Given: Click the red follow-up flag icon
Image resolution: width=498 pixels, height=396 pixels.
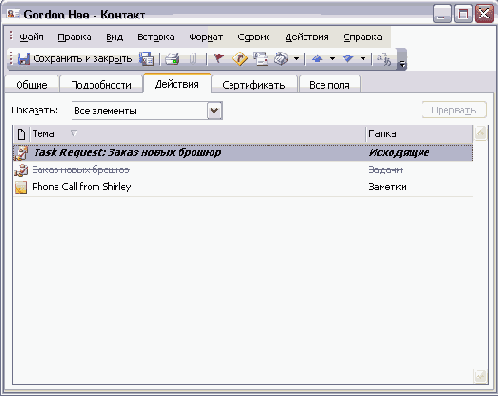Looking at the screenshot, I should tap(219, 59).
